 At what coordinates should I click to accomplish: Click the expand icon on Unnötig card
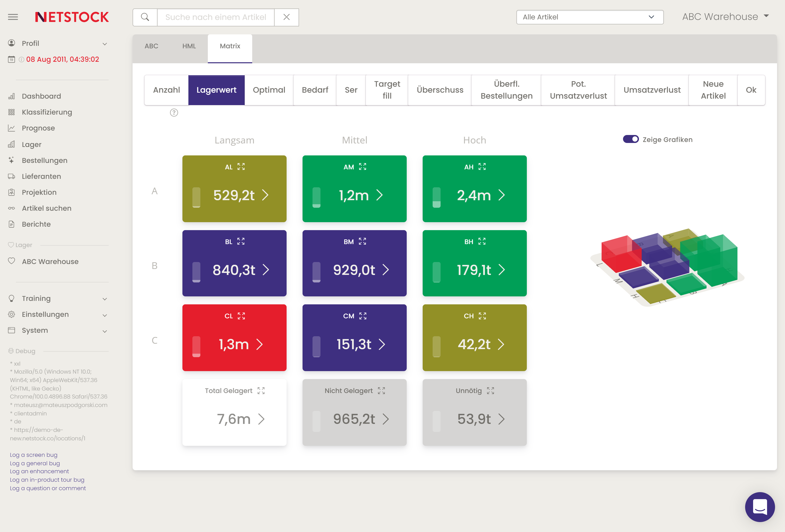490,391
